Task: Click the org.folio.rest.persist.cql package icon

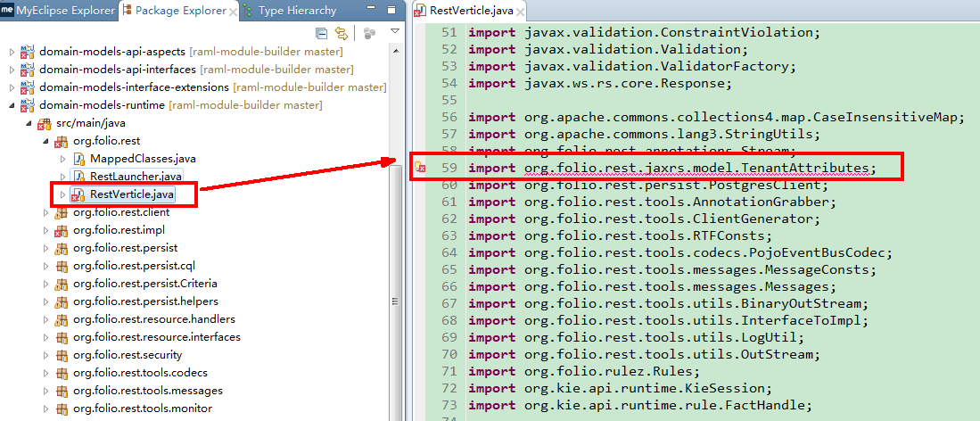Action: click(x=62, y=266)
